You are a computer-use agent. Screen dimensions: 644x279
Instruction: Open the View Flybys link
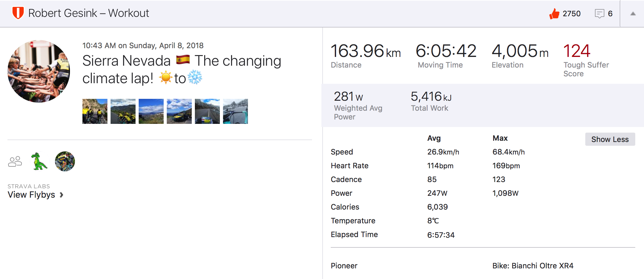click(32, 195)
